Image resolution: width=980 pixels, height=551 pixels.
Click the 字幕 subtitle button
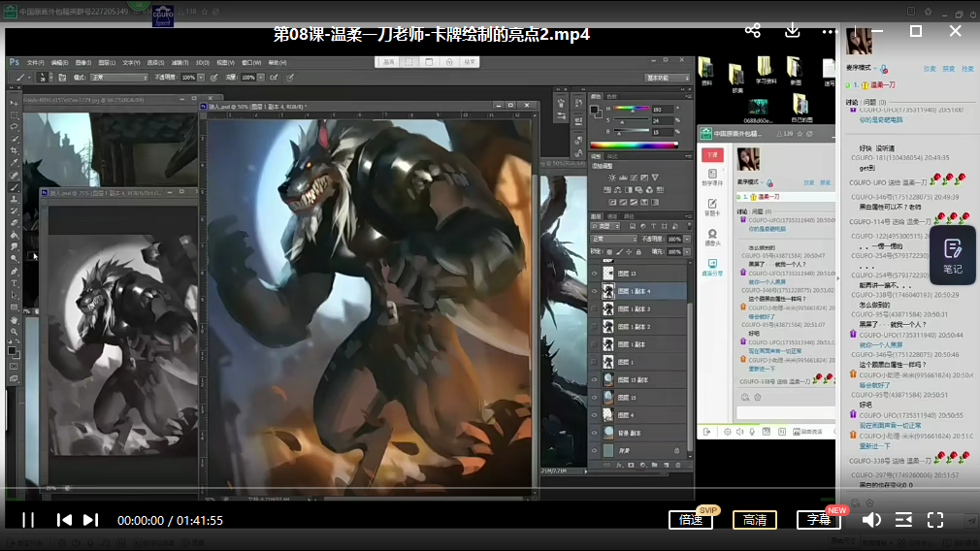click(x=819, y=520)
